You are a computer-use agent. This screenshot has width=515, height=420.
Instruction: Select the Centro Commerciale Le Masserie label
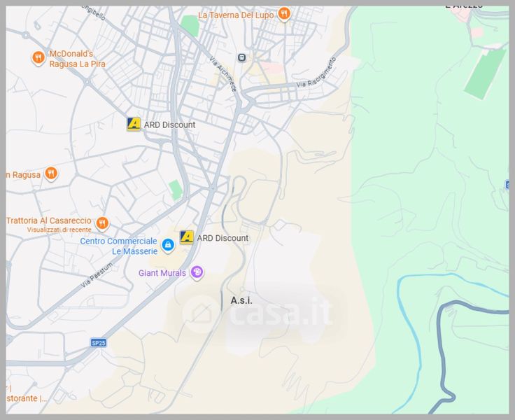point(118,246)
